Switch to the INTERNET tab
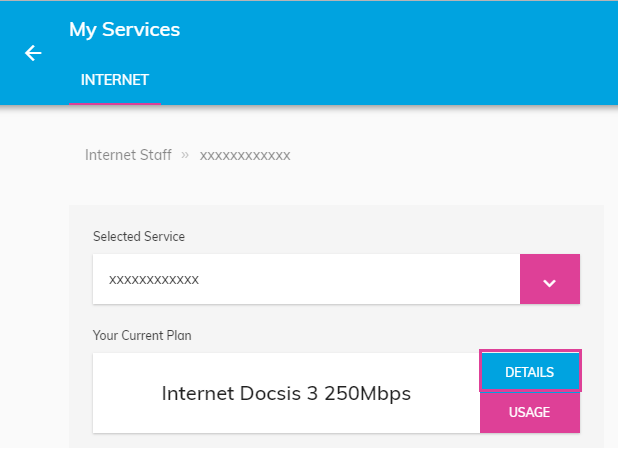Image resolution: width=619 pixels, height=449 pixels. point(115,79)
